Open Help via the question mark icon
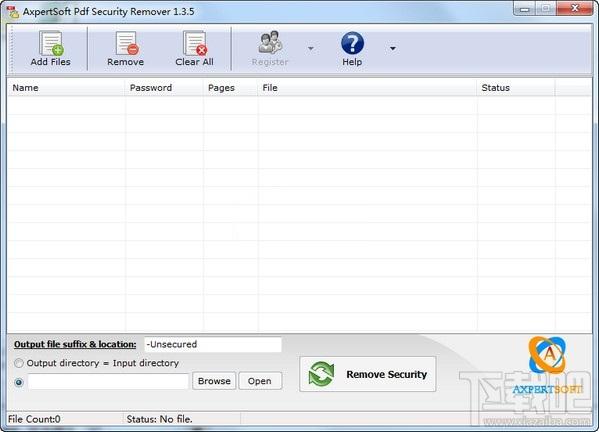Viewport: 599px width, 432px height. [x=352, y=43]
